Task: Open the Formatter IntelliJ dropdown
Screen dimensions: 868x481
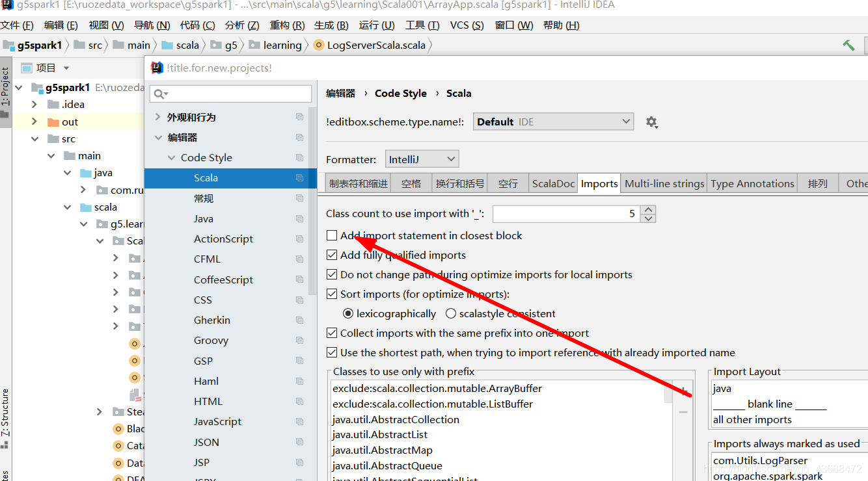Action: tap(422, 159)
